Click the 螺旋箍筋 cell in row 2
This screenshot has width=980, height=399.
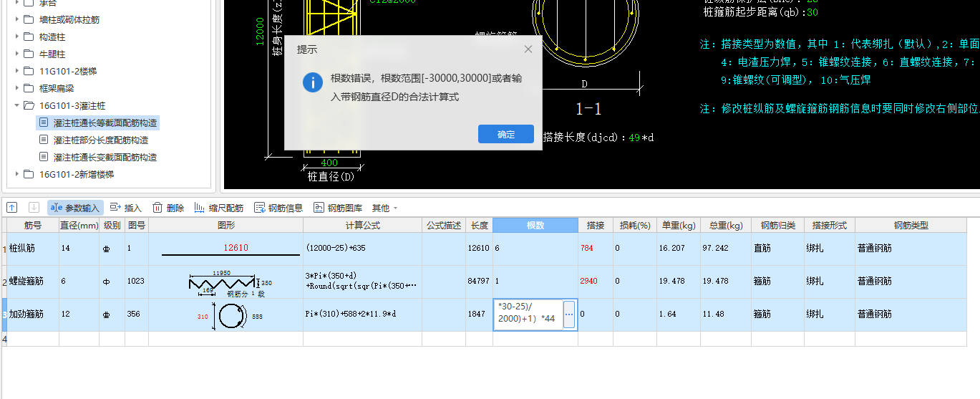tap(33, 282)
